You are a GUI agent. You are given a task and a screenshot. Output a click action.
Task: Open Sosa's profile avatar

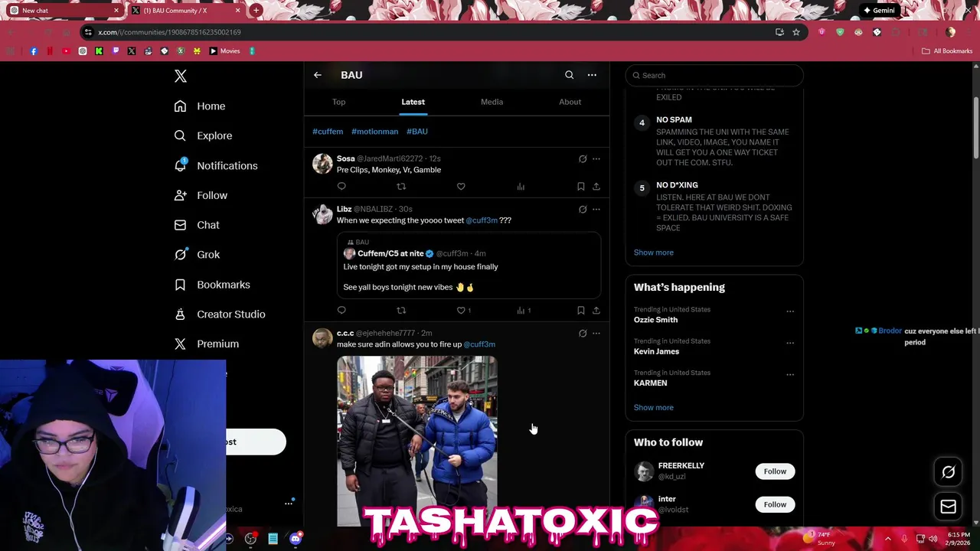[322, 164]
